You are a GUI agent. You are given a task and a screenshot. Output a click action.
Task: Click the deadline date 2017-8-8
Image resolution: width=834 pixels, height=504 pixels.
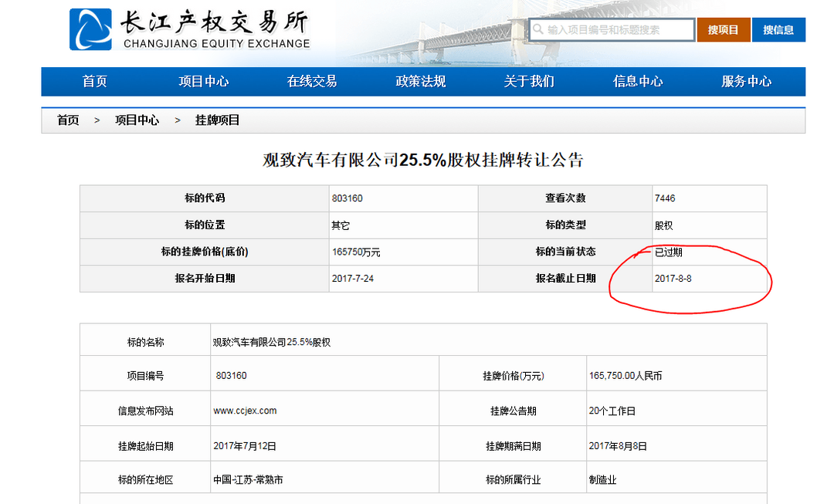coord(673,279)
